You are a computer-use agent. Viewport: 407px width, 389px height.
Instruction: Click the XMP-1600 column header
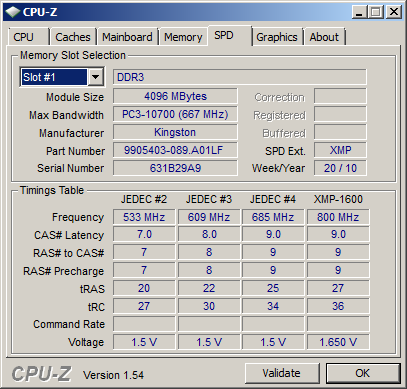click(338, 199)
